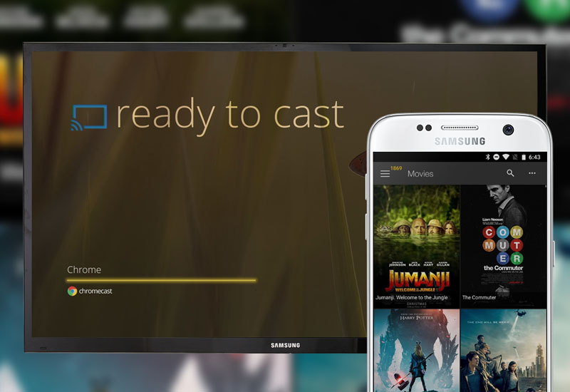This screenshot has height=392, width=570.
Task: Click the yellow progress bar under Chrome
Action: point(161,280)
